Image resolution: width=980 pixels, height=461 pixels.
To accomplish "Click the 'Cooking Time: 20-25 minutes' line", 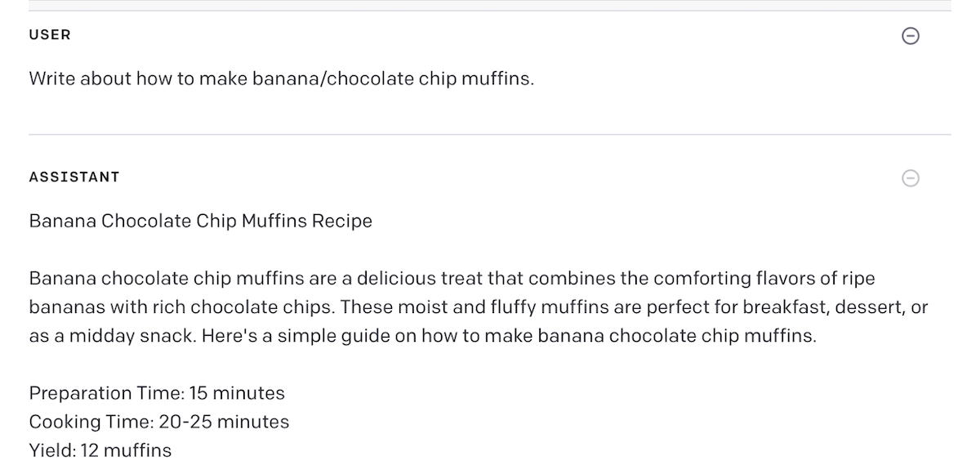I will (x=158, y=422).
